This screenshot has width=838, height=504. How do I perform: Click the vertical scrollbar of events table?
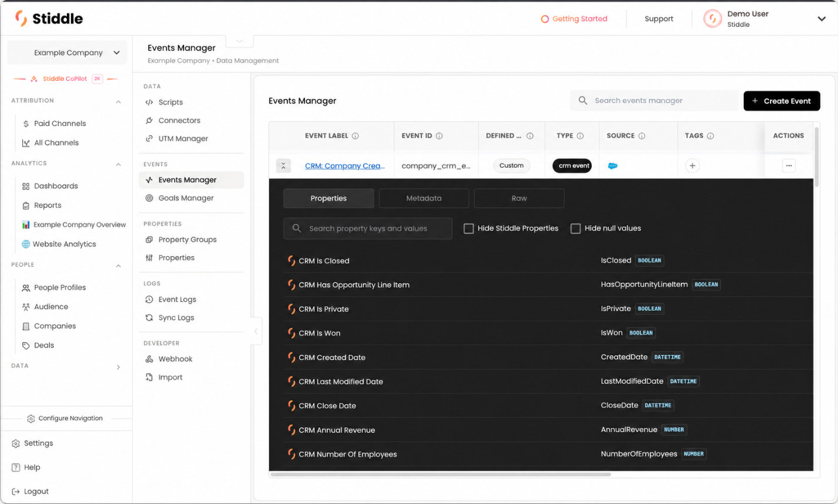pyautogui.click(x=816, y=156)
